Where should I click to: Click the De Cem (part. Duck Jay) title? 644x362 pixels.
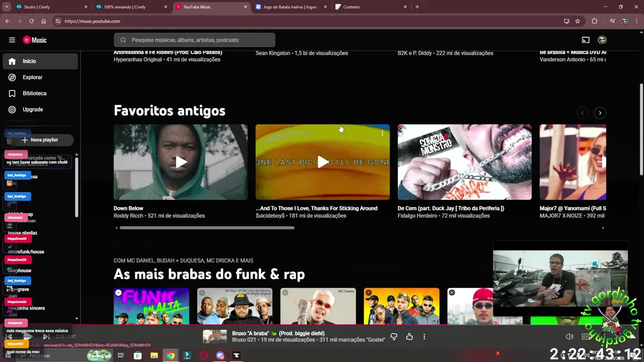tap(451, 208)
